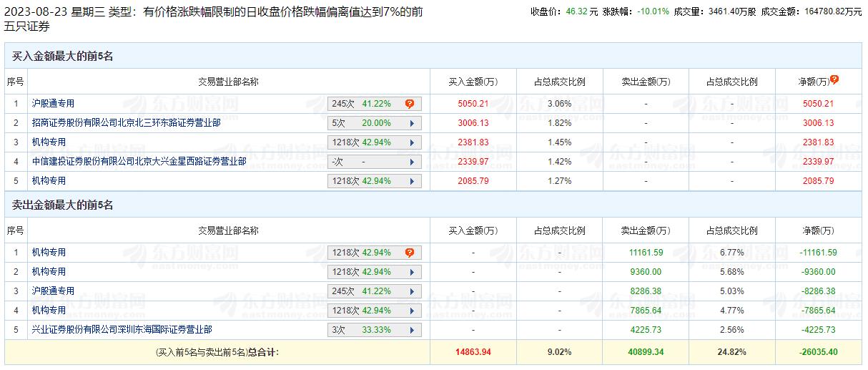Expand arrow in sell-table row 4 机构专用

coord(412,311)
